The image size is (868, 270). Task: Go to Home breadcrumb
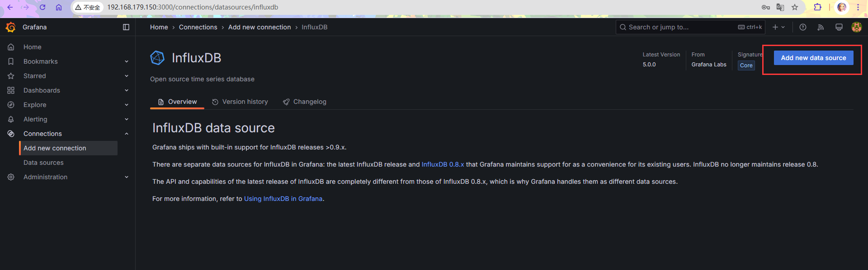pyautogui.click(x=159, y=27)
